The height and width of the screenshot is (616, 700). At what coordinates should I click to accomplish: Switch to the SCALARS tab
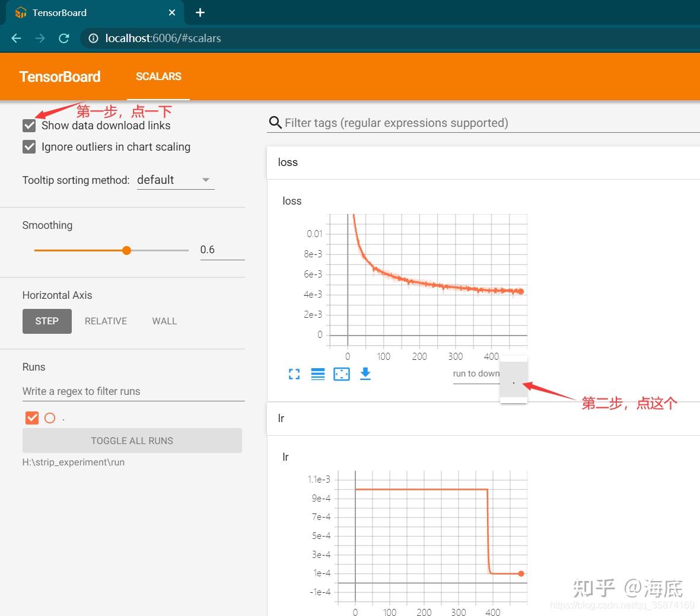pyautogui.click(x=158, y=76)
